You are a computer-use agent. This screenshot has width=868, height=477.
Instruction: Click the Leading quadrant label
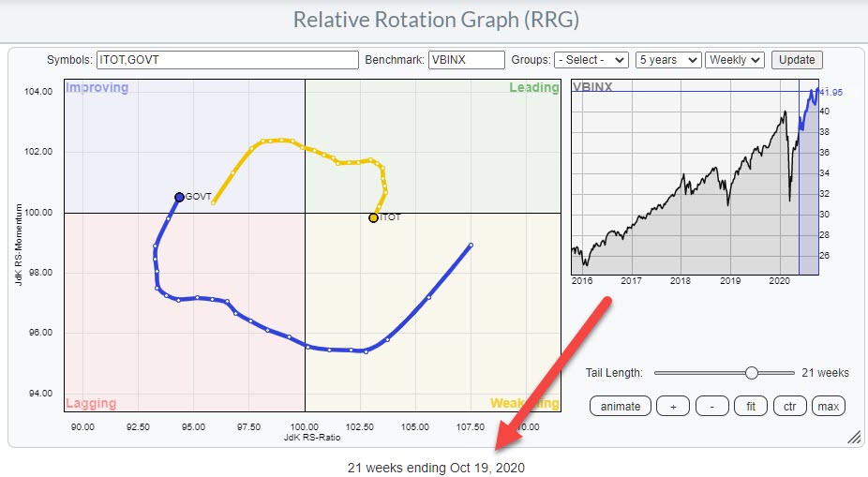click(x=533, y=88)
